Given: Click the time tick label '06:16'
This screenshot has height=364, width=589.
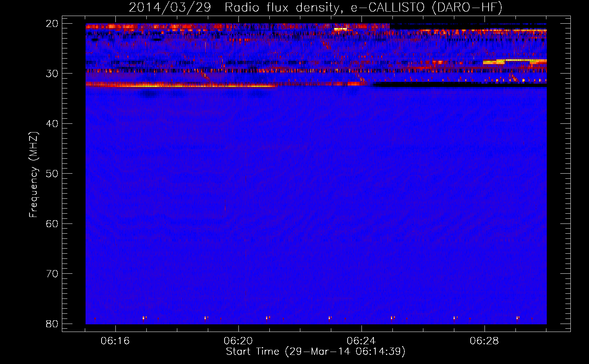Looking at the screenshot, I should pos(115,341).
